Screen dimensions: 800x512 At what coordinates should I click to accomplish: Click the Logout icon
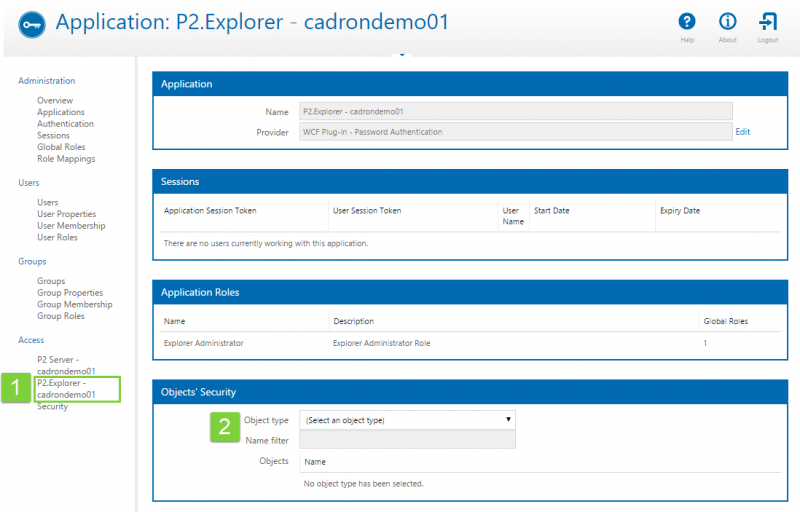[768, 22]
